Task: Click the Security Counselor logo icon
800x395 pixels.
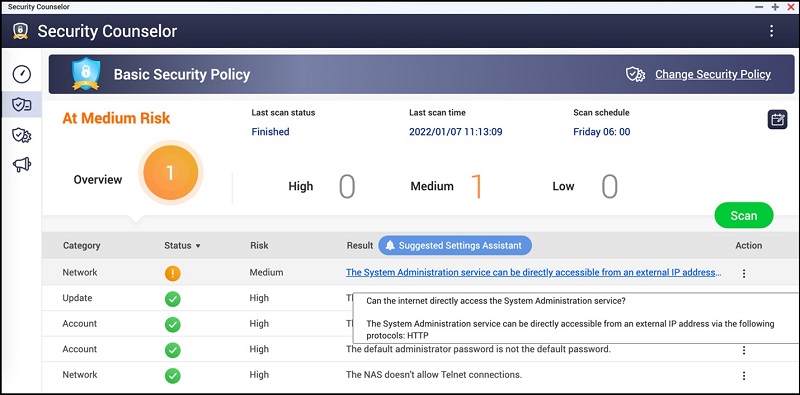Action: coord(20,31)
